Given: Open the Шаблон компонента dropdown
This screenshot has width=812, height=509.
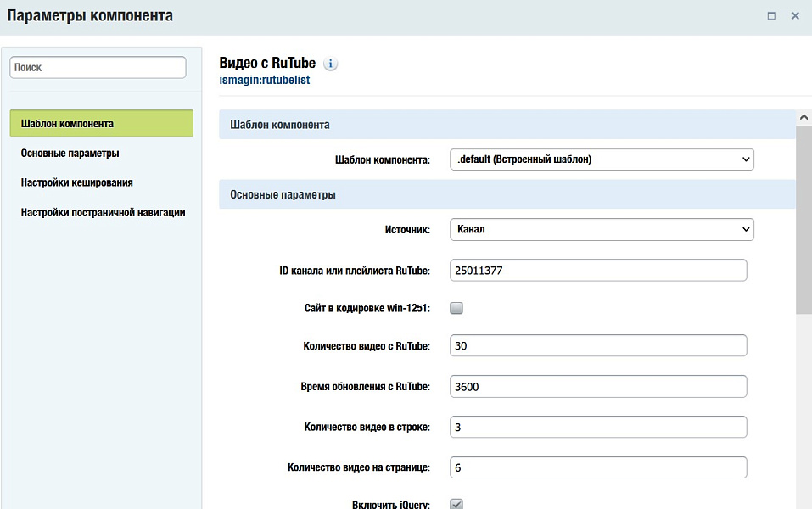Looking at the screenshot, I should click(601, 159).
